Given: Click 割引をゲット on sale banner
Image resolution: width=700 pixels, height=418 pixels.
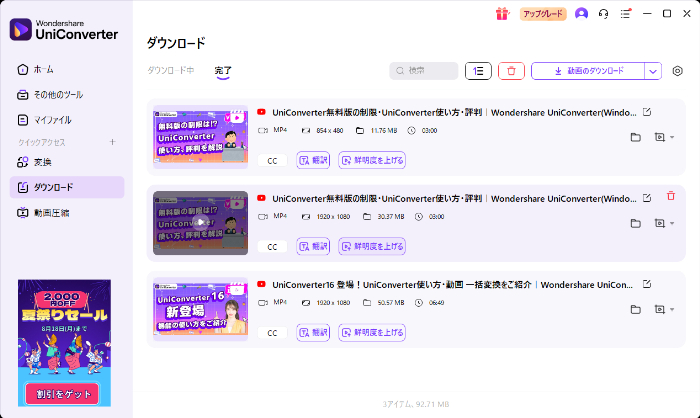Looking at the screenshot, I should click(x=62, y=394).
